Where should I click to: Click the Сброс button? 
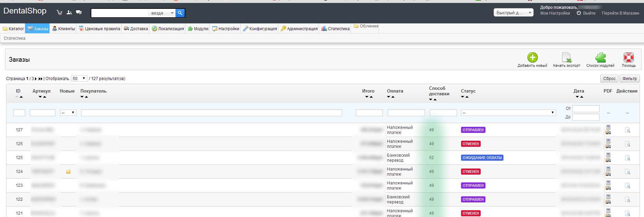(x=609, y=79)
